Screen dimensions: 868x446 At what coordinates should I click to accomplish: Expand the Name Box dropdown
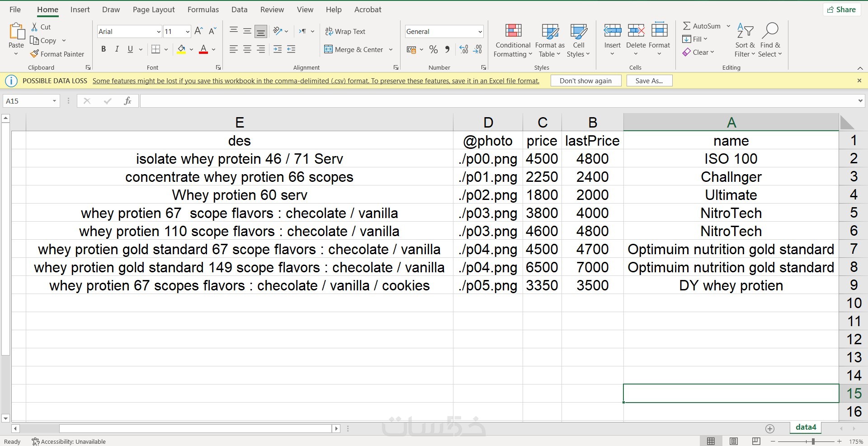click(x=54, y=101)
